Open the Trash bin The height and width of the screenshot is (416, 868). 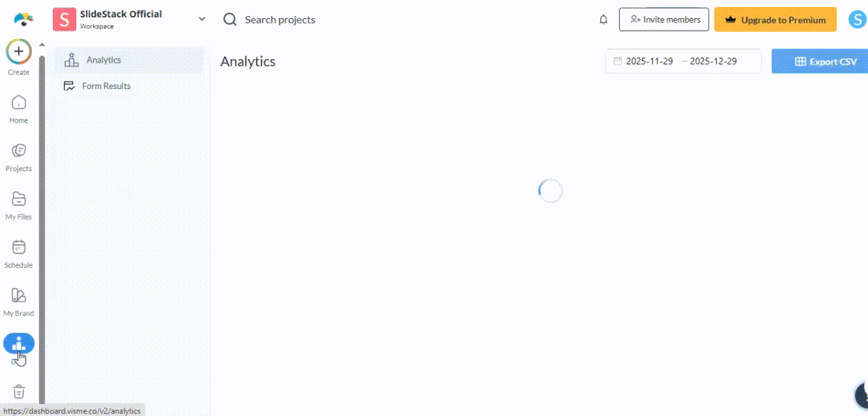click(19, 391)
